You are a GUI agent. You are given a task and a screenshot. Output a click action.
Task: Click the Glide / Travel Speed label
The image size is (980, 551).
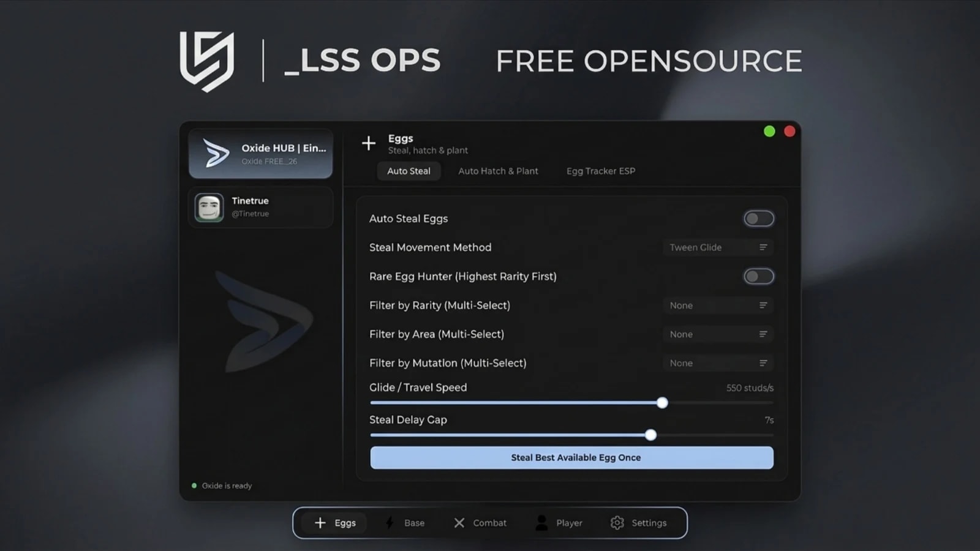click(x=418, y=388)
